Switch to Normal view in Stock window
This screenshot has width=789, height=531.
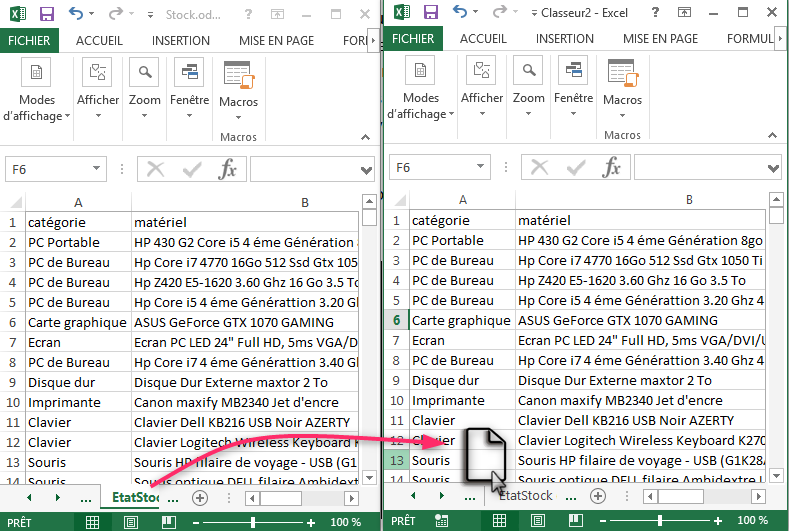tap(92, 522)
